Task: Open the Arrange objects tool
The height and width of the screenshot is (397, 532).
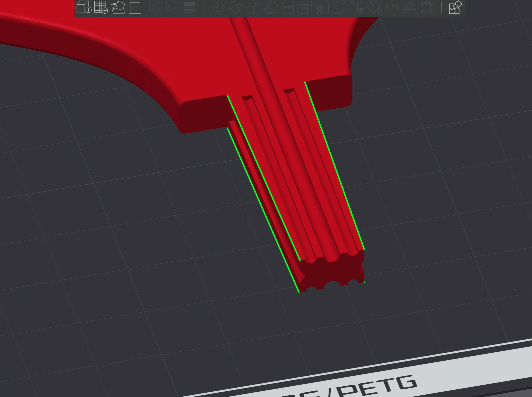Action: point(135,7)
